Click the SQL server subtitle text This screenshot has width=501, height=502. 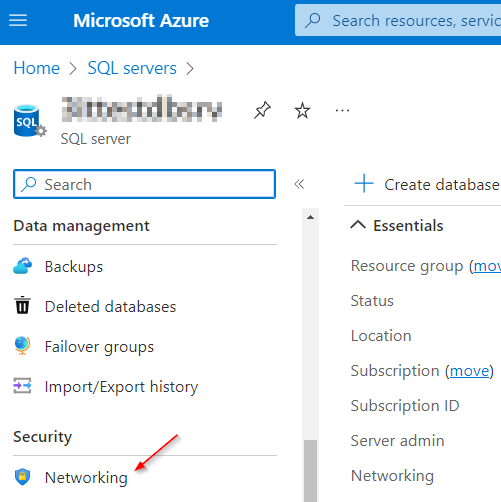96,139
